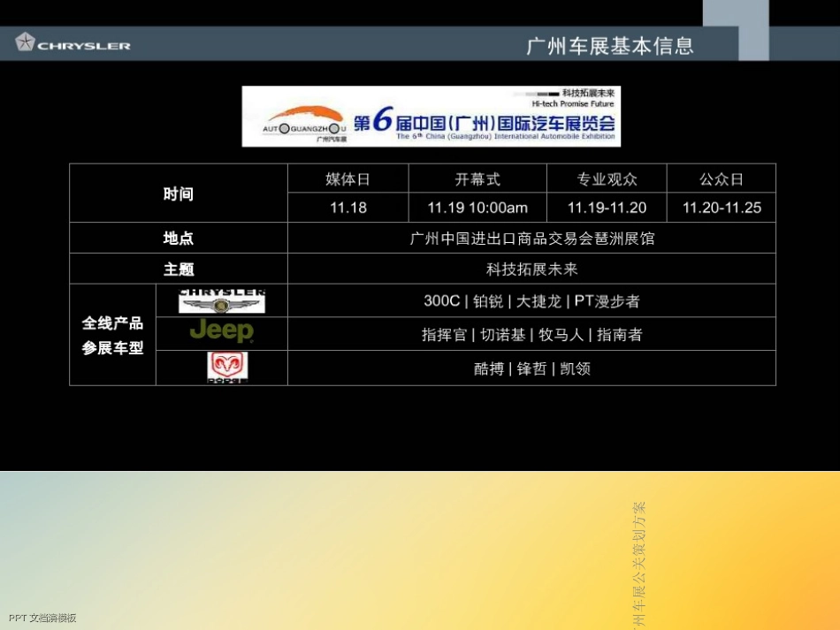840x630 pixels.
Task: Select the 11.19 10:00am cell
Action: click(x=477, y=208)
